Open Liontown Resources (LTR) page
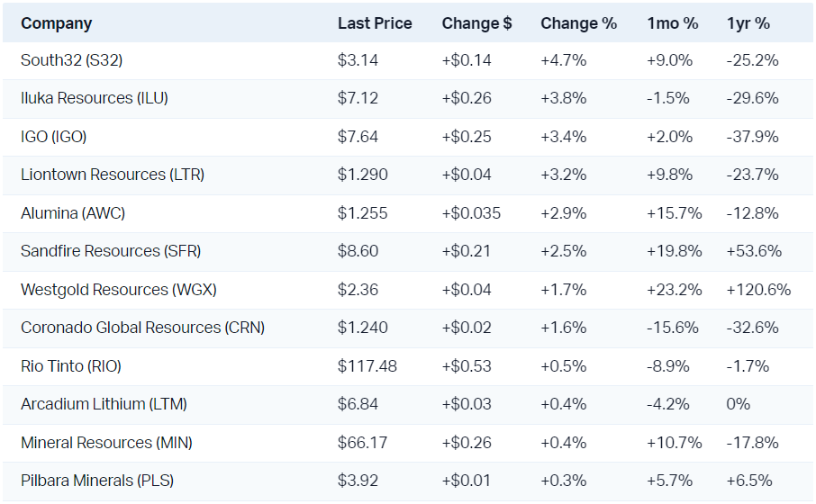The width and height of the screenshot is (816, 504). tap(113, 175)
